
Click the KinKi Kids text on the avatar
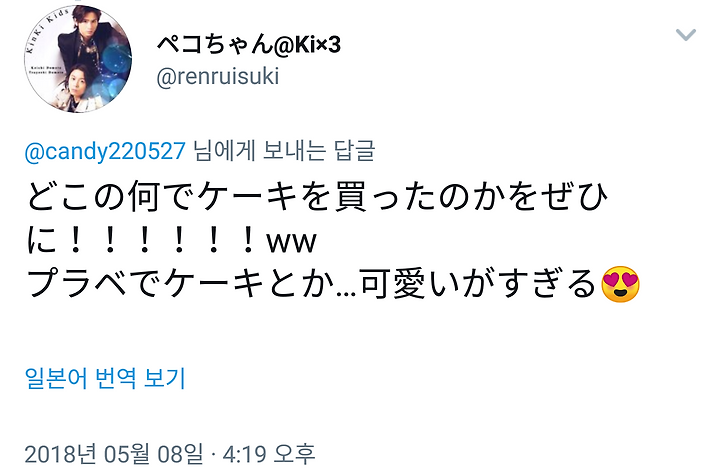point(46,28)
